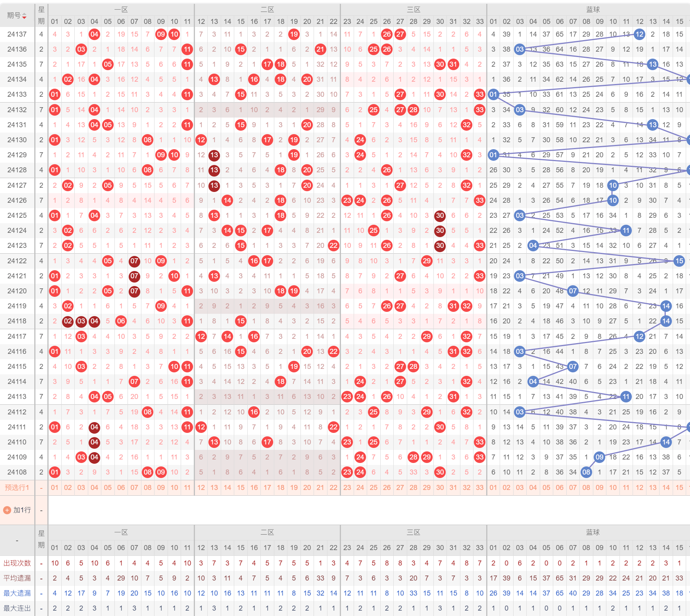The height and width of the screenshot is (616, 690).
Task: Select blue number 15 in 预选行1 row
Action: click(x=679, y=488)
